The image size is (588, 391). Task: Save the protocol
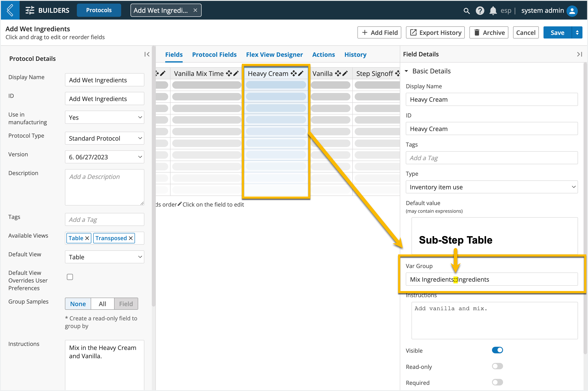coord(557,32)
